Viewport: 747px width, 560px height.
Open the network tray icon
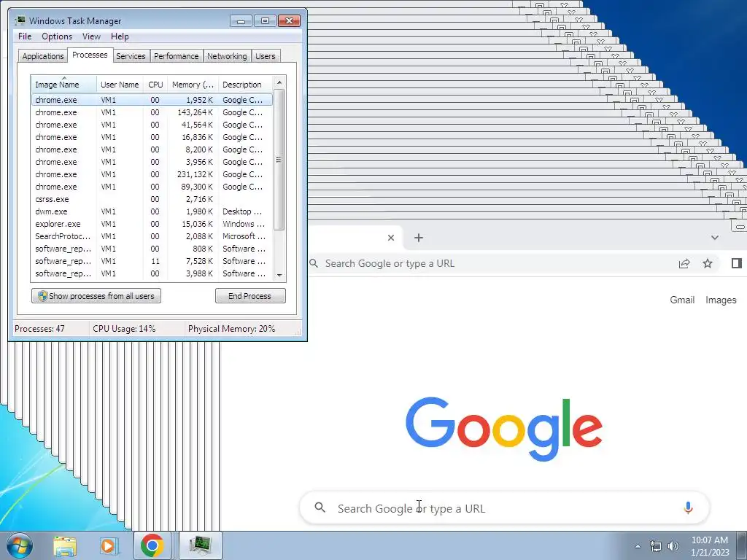pos(656,546)
